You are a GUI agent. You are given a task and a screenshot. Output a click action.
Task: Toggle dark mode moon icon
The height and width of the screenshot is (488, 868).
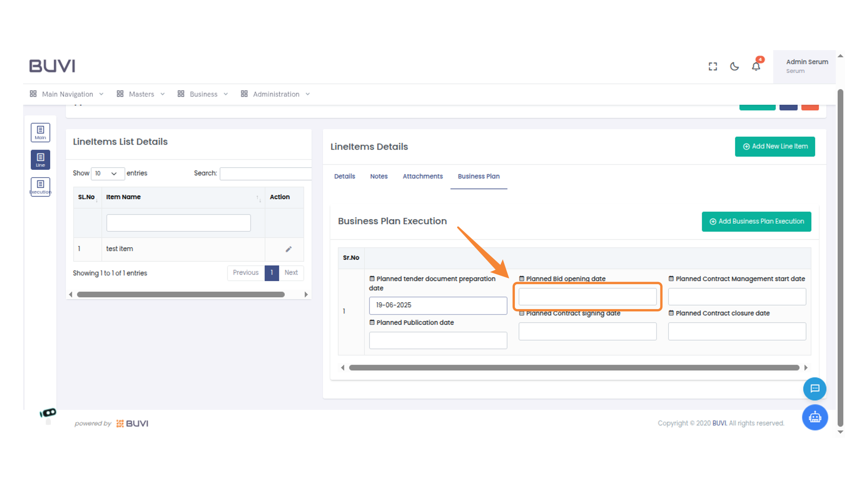pos(734,66)
